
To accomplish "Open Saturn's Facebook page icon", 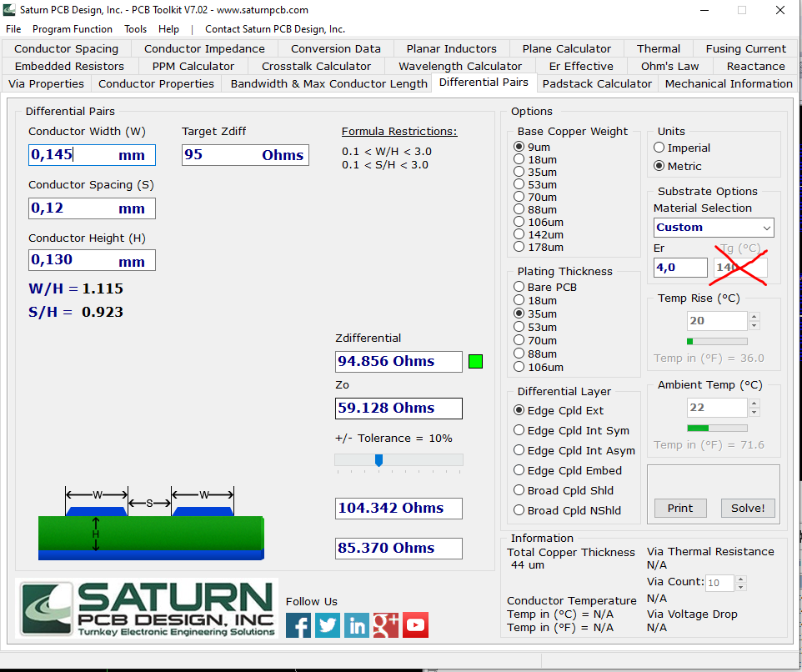I will pos(298,625).
